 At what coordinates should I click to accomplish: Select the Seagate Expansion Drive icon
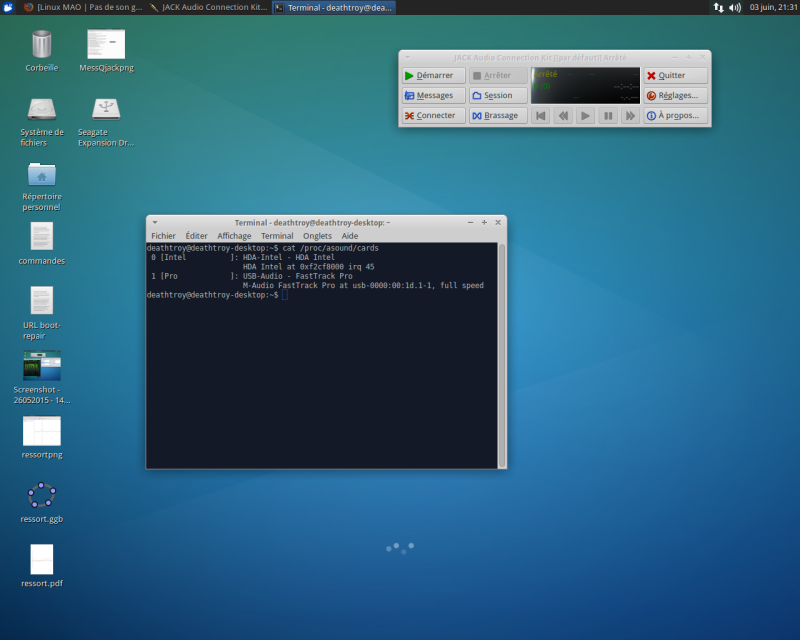[x=106, y=109]
